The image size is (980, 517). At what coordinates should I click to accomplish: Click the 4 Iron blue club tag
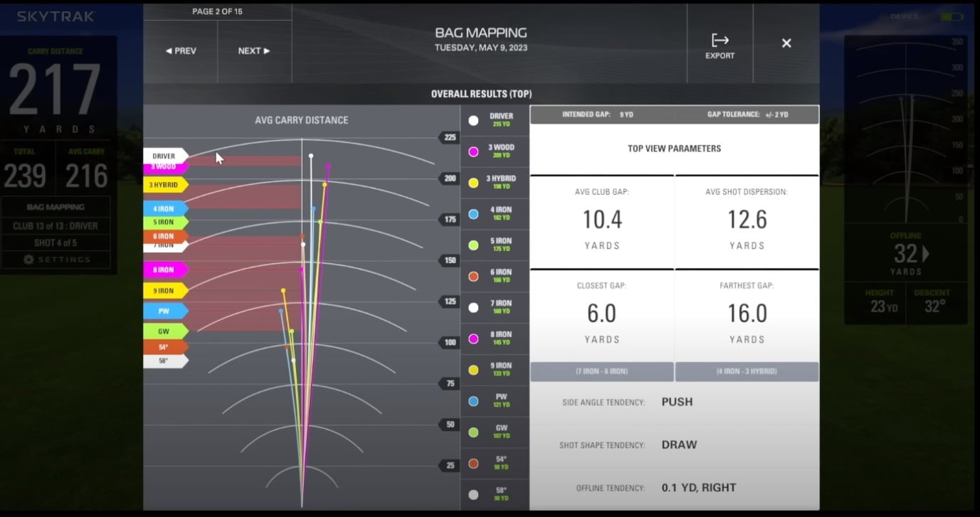point(164,208)
